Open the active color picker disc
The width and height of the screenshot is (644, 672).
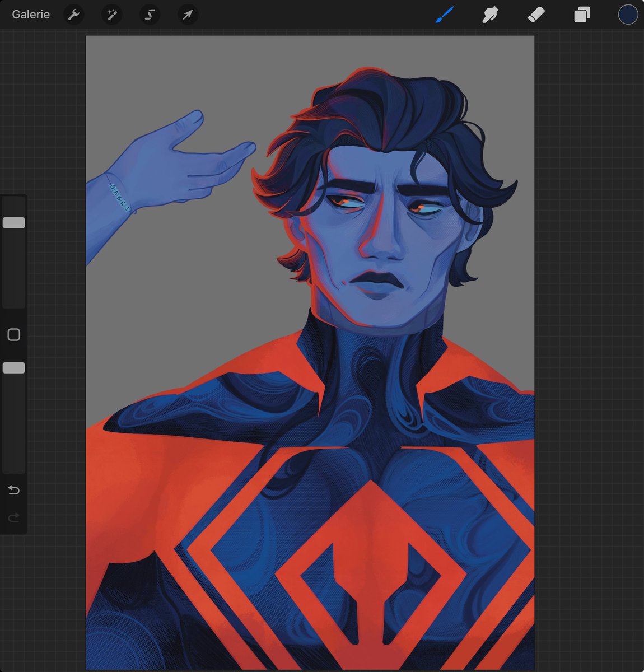[627, 15]
